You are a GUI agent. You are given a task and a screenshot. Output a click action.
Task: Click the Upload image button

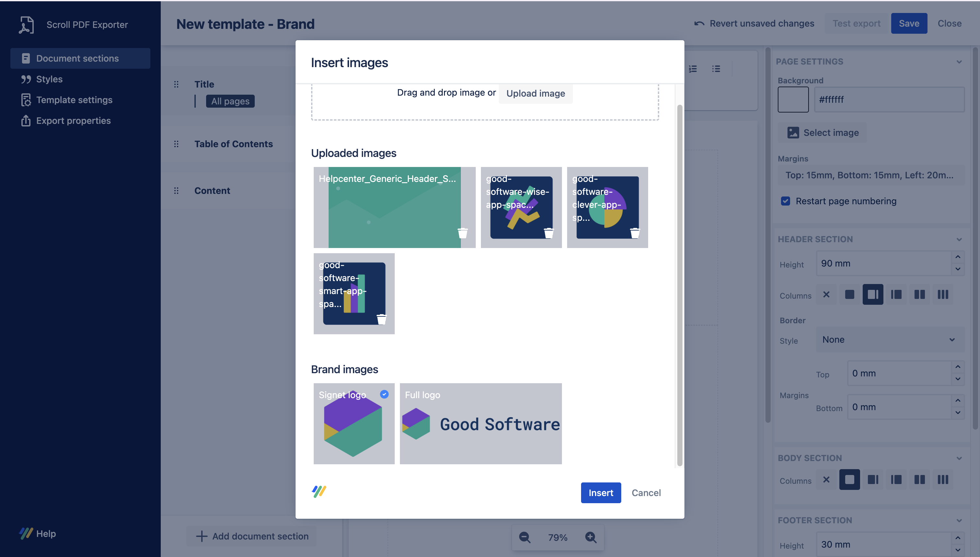tap(535, 93)
